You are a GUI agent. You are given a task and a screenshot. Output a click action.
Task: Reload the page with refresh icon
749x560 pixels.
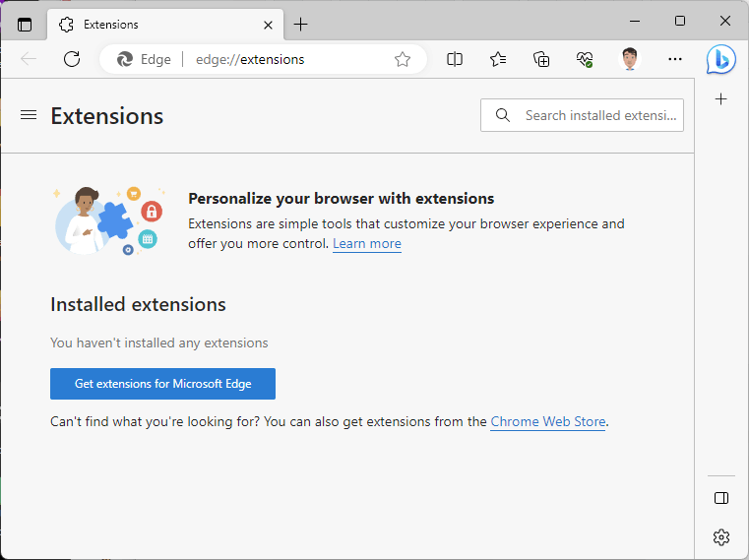[72, 59]
